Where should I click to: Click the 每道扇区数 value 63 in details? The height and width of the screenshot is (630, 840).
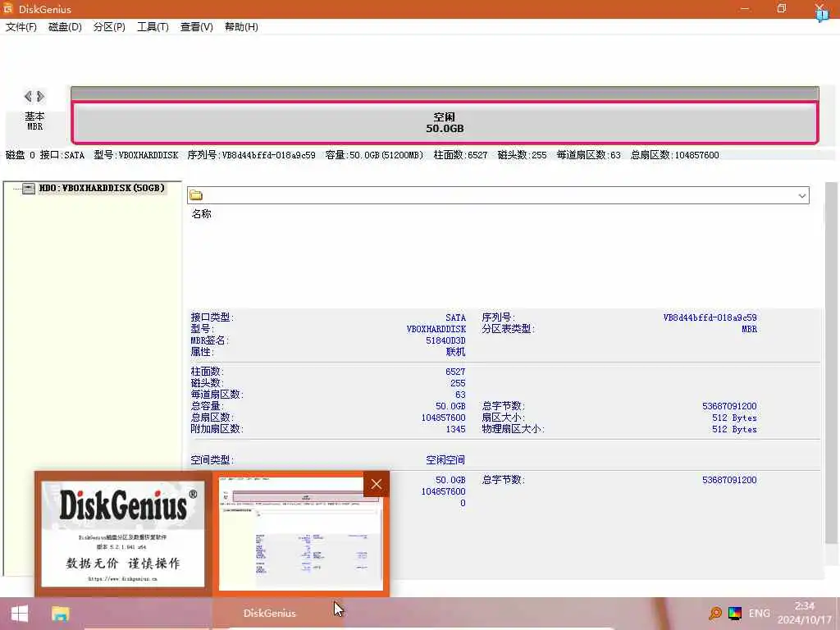[x=460, y=395]
